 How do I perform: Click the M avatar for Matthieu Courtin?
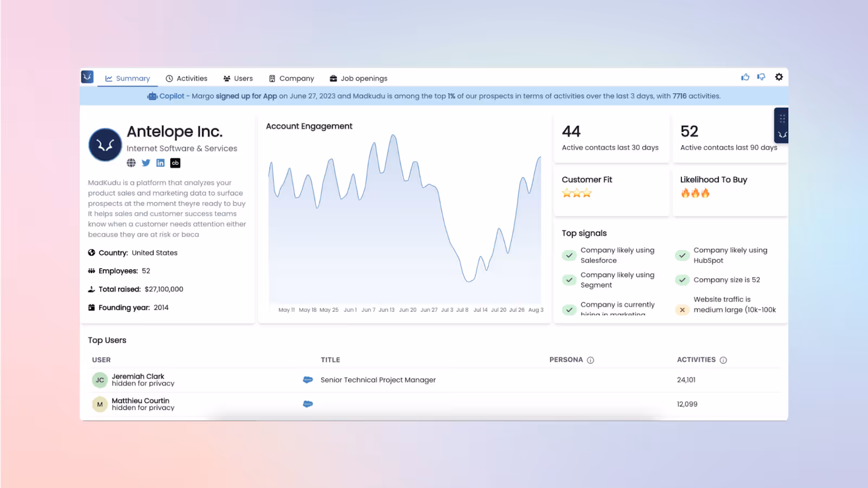[x=100, y=404]
